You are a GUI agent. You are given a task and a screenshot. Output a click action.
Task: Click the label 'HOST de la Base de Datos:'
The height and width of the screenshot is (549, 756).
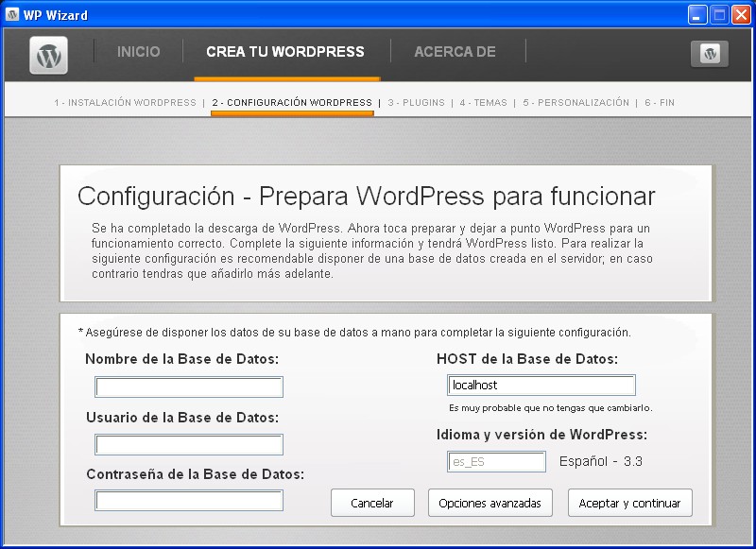[527, 359]
